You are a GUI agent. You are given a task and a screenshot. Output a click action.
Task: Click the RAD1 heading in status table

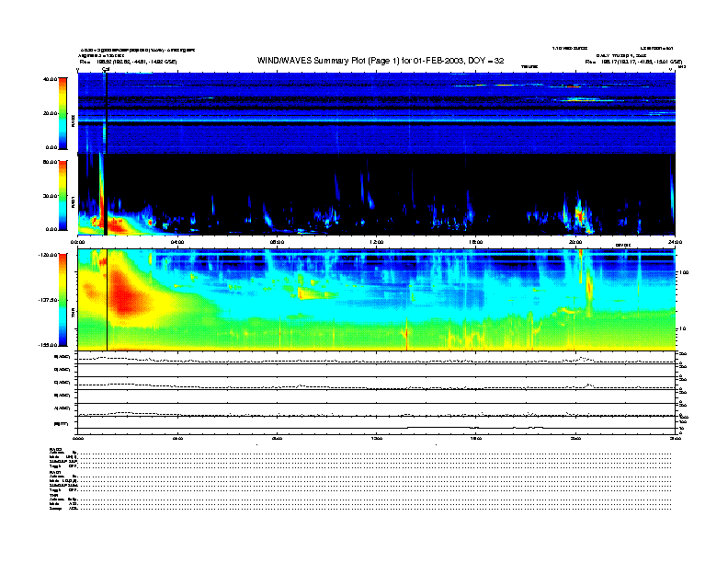point(55,472)
